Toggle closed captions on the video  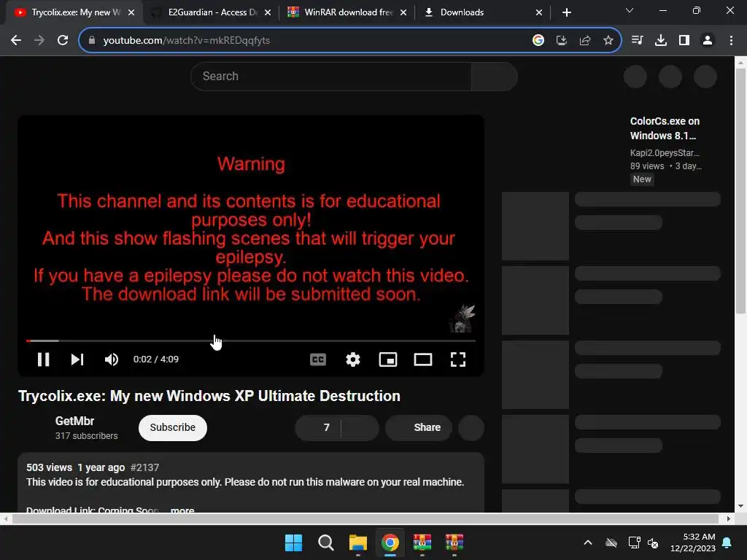coord(318,359)
